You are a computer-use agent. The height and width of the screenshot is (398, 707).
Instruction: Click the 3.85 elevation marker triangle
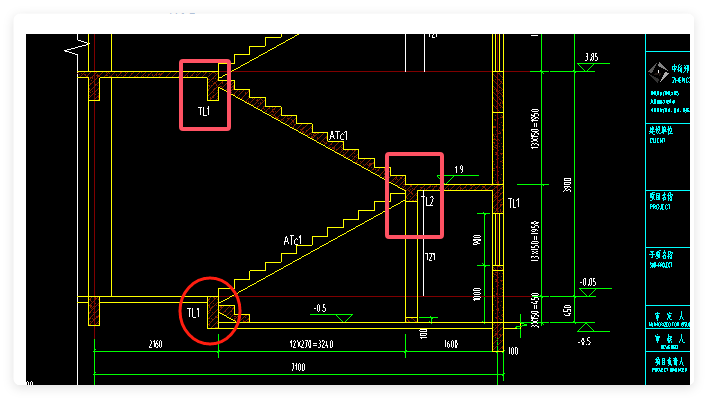[585, 67]
